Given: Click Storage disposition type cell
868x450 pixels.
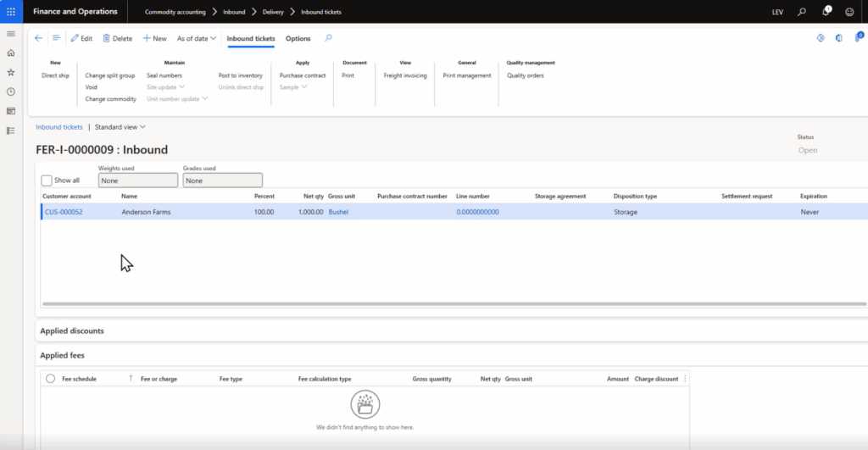Looking at the screenshot, I should point(626,212).
